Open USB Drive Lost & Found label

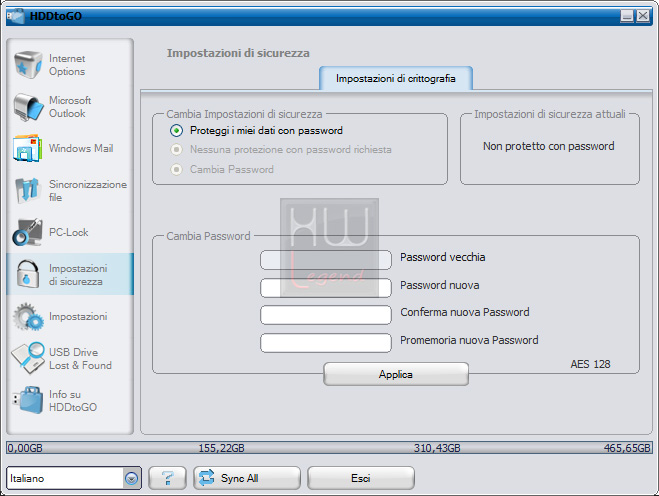click(80, 359)
